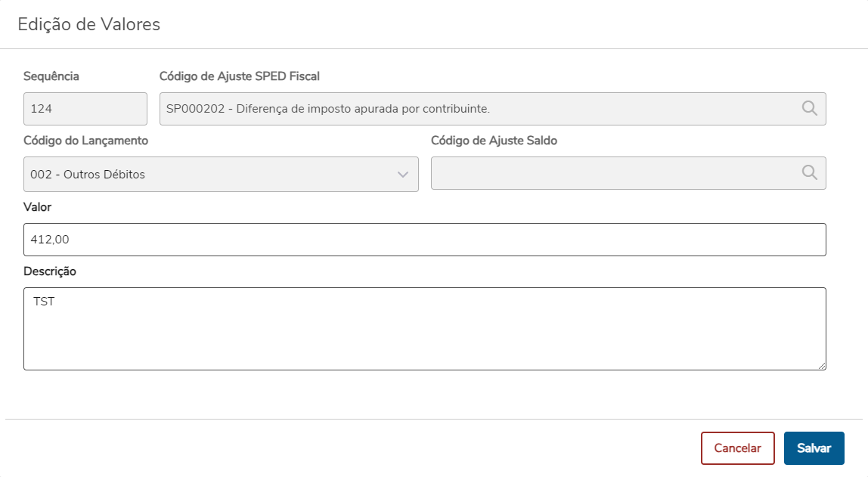
Task: Click the 'Código do Lançamento' label
Action: click(x=86, y=141)
